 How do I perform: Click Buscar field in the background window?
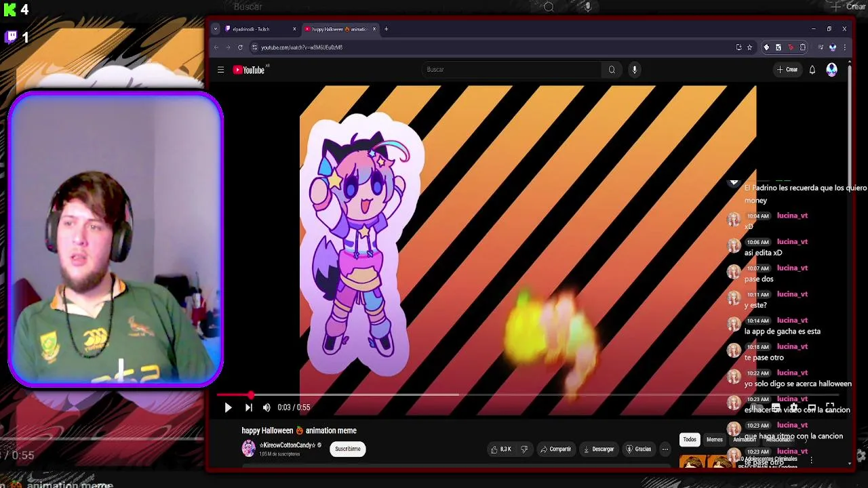point(248,6)
